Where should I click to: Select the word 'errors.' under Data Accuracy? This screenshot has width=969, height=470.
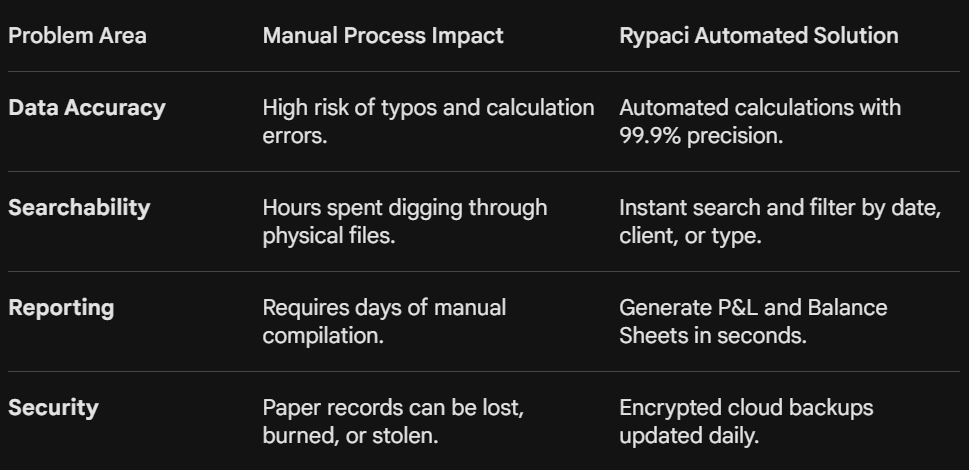(x=295, y=136)
